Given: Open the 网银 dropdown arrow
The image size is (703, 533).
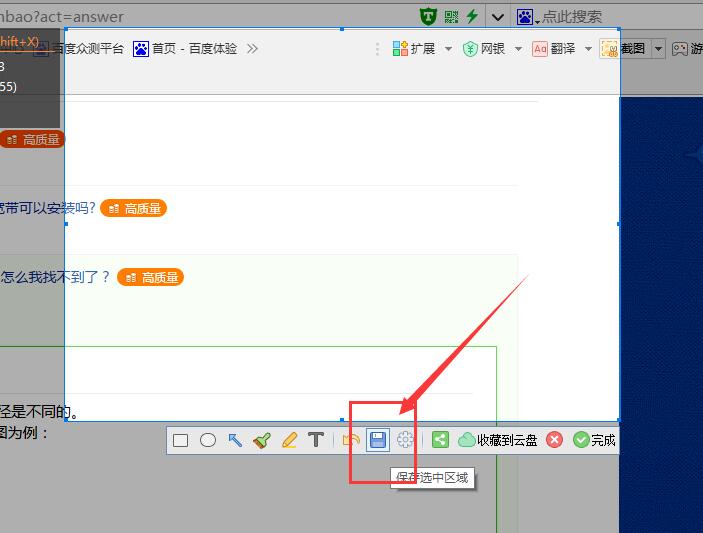Looking at the screenshot, I should point(518,49).
